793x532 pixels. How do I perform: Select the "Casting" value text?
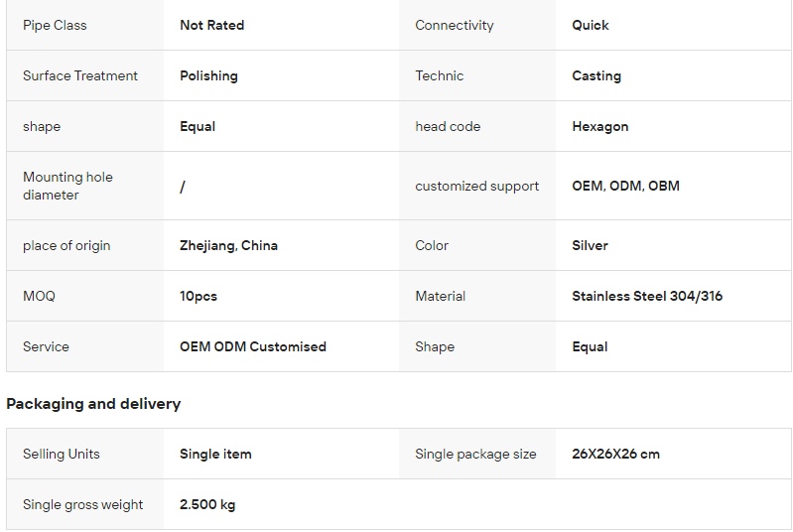click(596, 75)
